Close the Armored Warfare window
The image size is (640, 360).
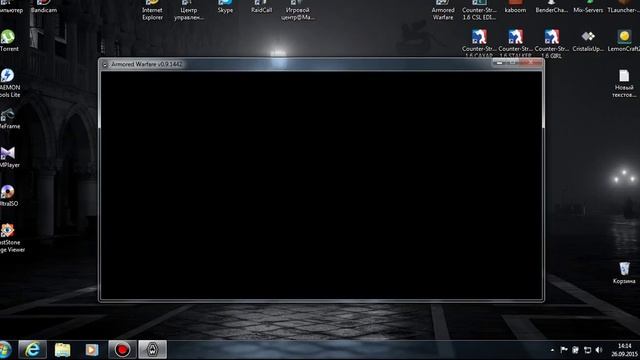pyautogui.click(x=531, y=63)
